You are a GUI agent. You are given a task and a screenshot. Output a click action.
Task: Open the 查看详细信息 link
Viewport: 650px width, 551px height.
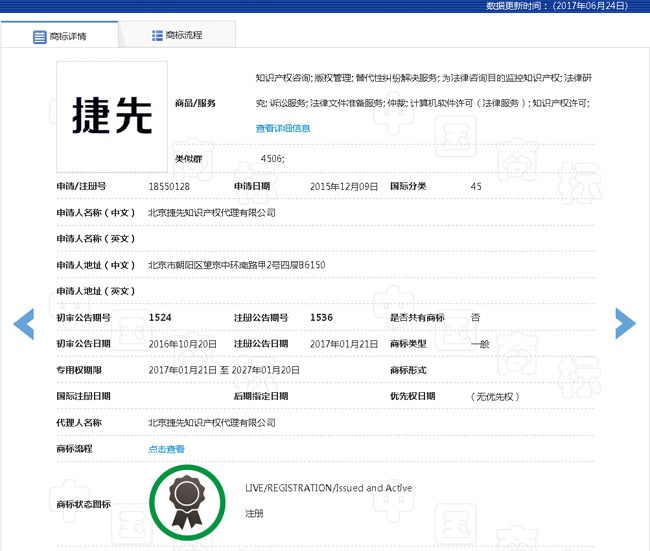[283, 129]
